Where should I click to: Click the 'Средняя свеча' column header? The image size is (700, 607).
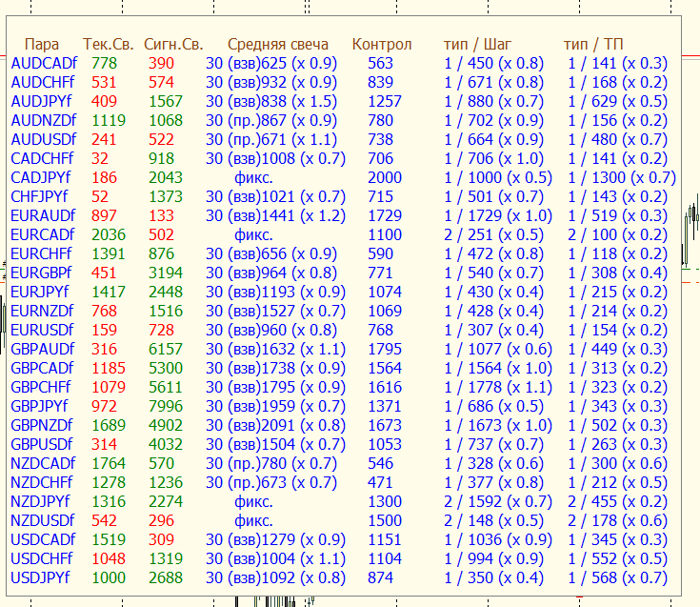click(278, 45)
